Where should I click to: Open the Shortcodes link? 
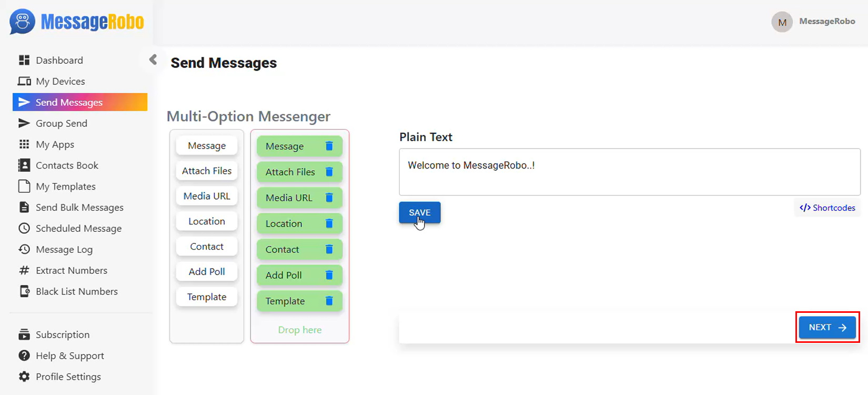point(827,208)
